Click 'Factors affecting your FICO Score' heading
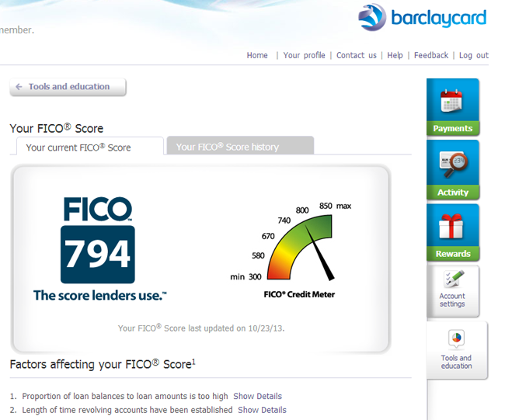This screenshot has height=420, width=505. tap(103, 364)
